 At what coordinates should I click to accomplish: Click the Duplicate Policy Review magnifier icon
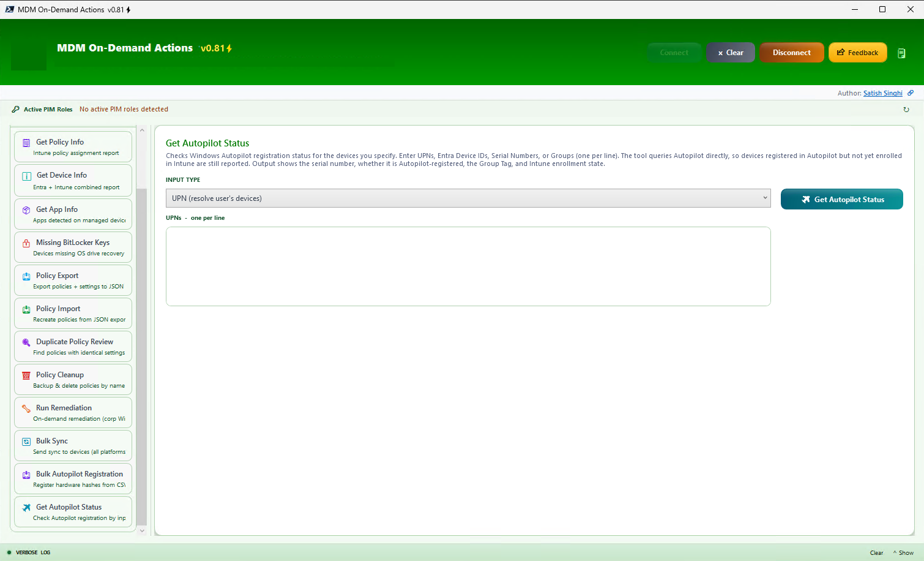[x=26, y=342]
